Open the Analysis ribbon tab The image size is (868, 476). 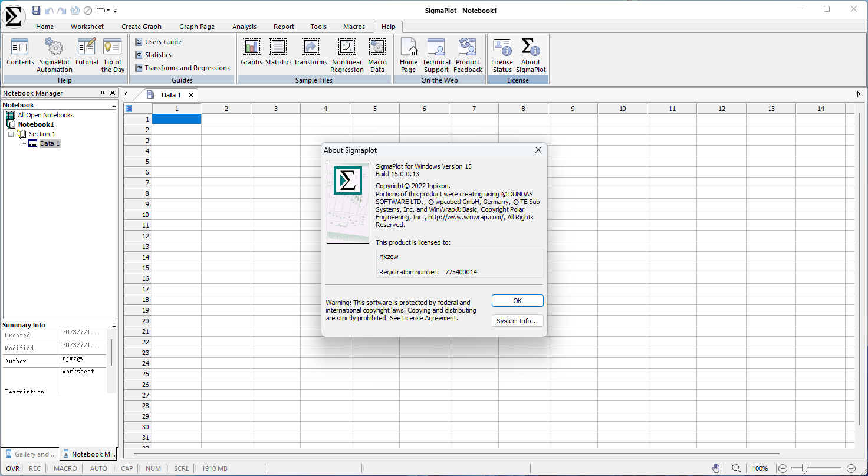click(x=244, y=27)
